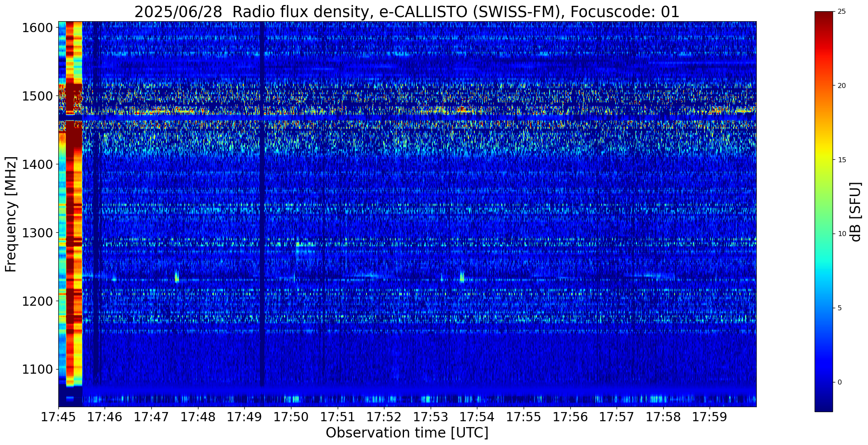
Task: Click the 1200 frequency tick label
Action: point(38,301)
